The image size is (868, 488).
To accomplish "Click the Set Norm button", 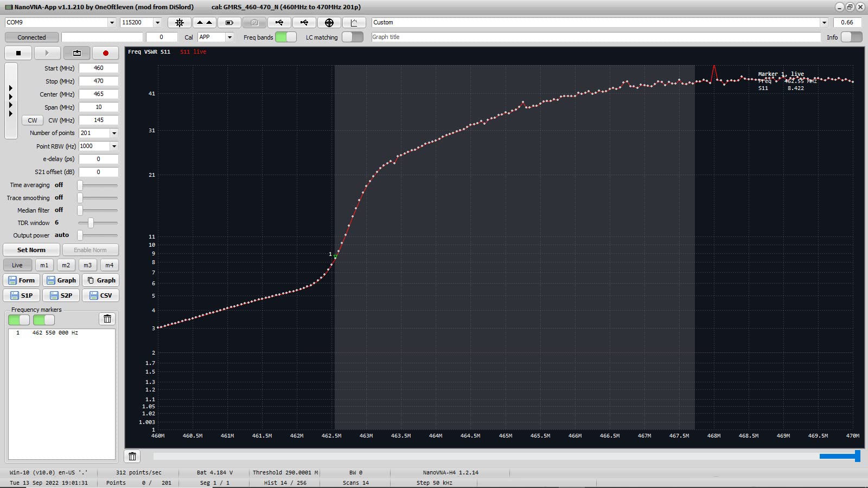I will [31, 250].
